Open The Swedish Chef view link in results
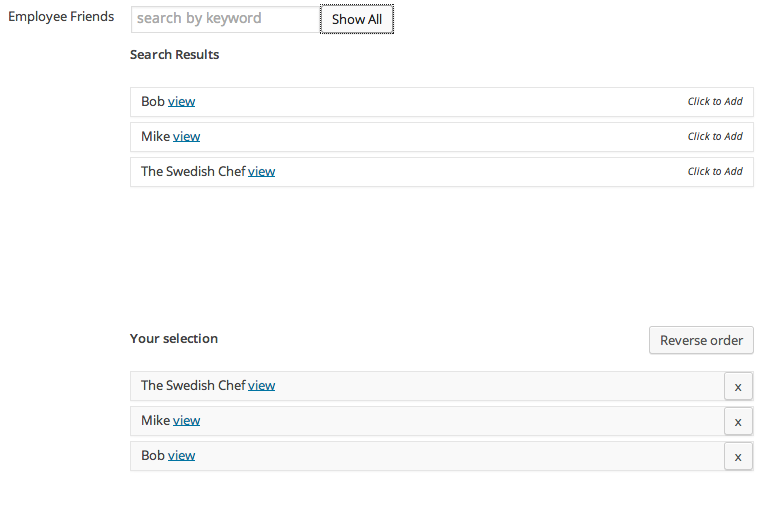The width and height of the screenshot is (777, 505). (261, 172)
